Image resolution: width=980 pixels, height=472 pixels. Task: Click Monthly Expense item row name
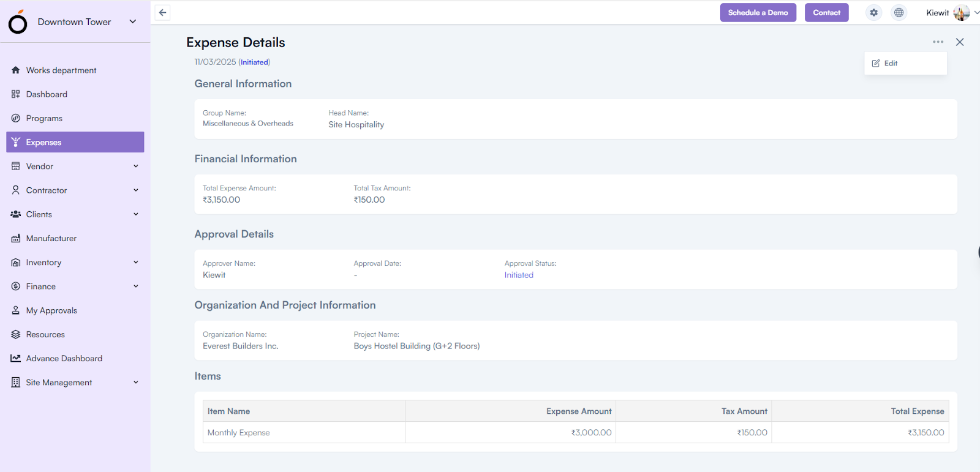238,432
